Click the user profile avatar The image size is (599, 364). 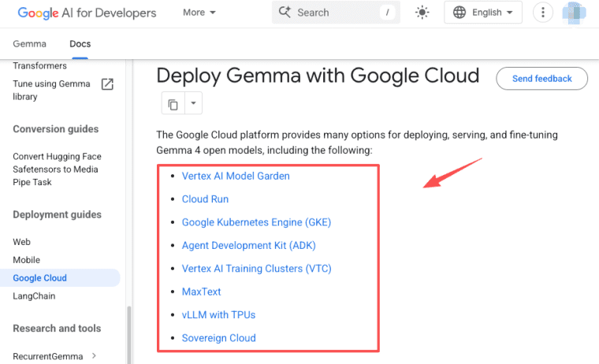coord(574,13)
